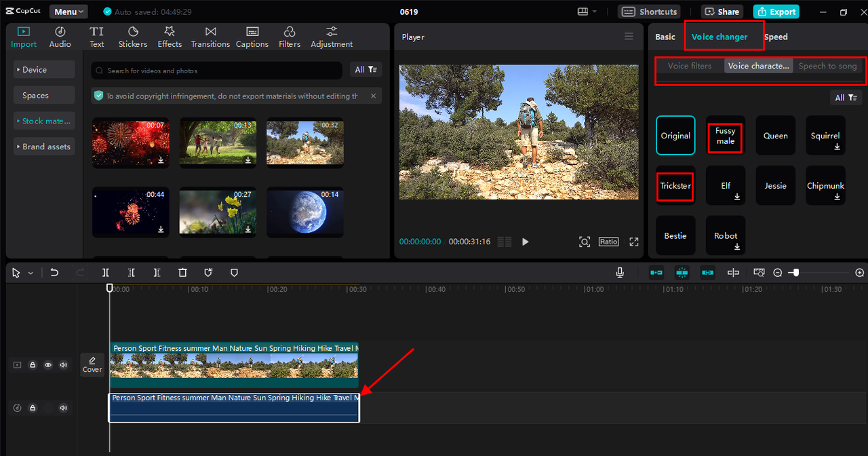Enter fullscreen preview

click(x=634, y=242)
